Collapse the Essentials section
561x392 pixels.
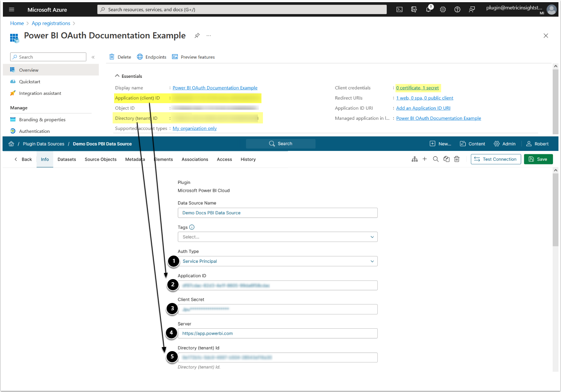pyautogui.click(x=129, y=76)
